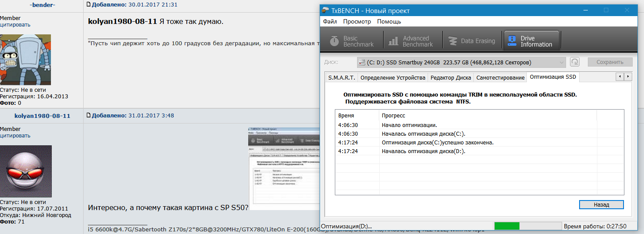644x234 pixels.
Task: Click the Время column header
Action: 357,115
